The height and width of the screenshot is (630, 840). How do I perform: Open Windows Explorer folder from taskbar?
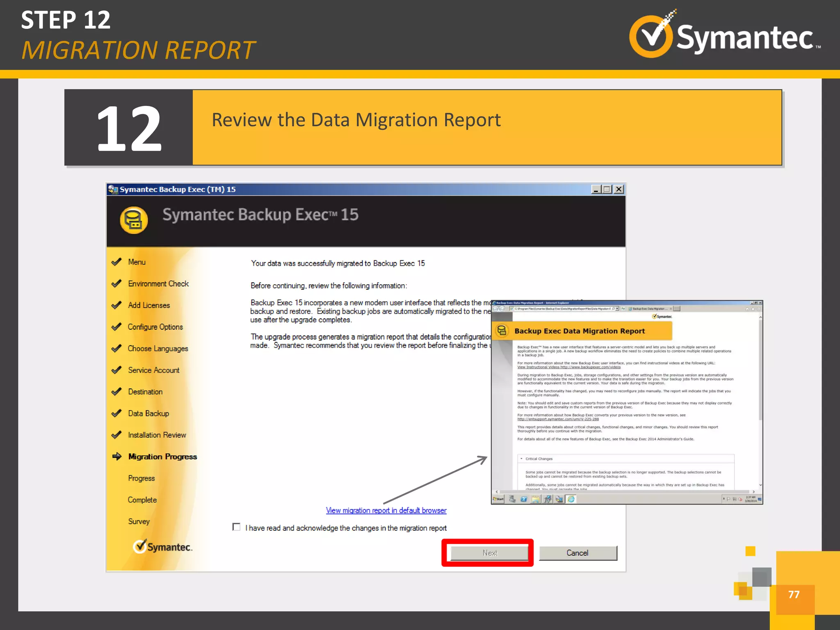[536, 499]
